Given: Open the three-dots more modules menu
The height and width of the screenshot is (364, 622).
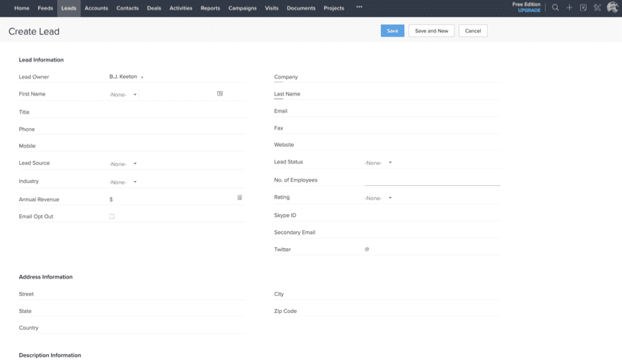Looking at the screenshot, I should tap(359, 8).
